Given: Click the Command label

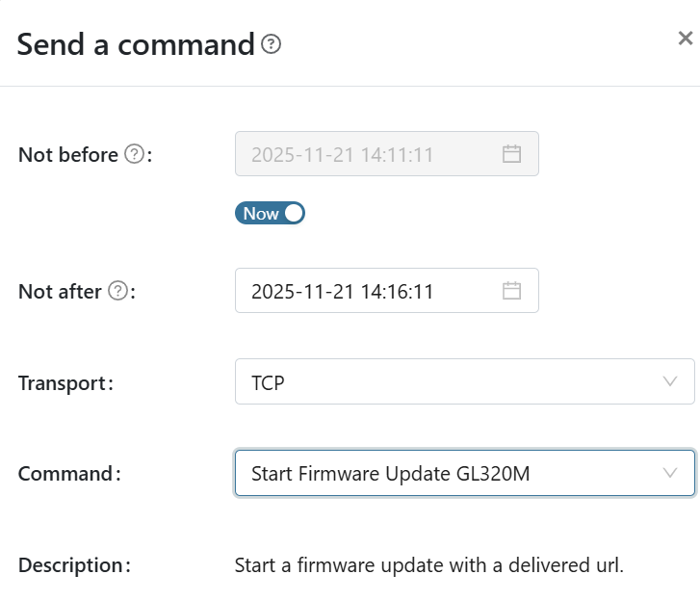Looking at the screenshot, I should tap(67, 473).
